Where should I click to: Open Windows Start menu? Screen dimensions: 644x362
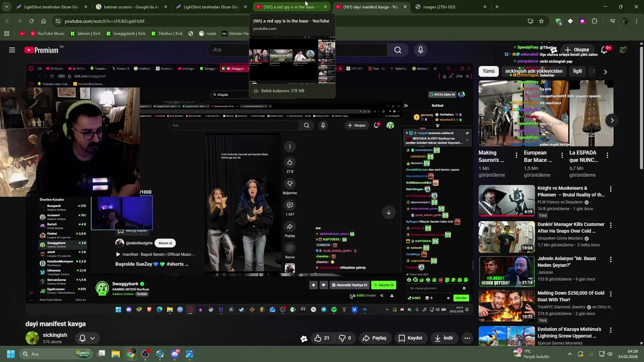[11, 354]
